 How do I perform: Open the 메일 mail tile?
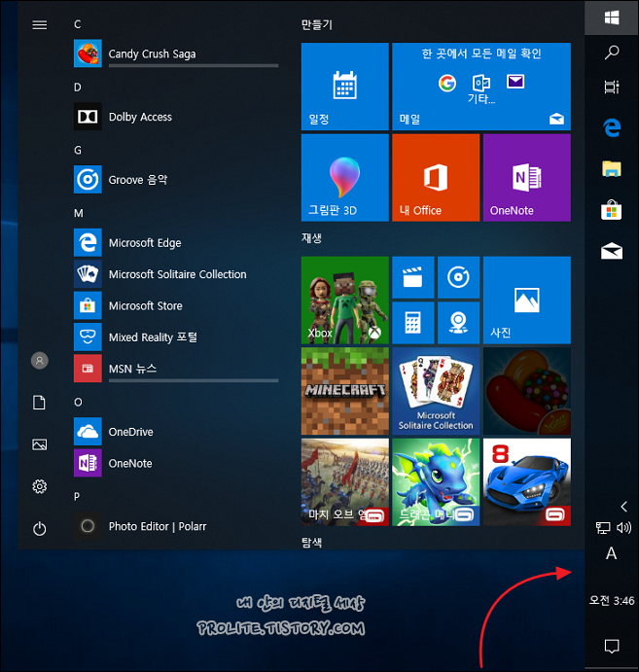click(x=481, y=87)
